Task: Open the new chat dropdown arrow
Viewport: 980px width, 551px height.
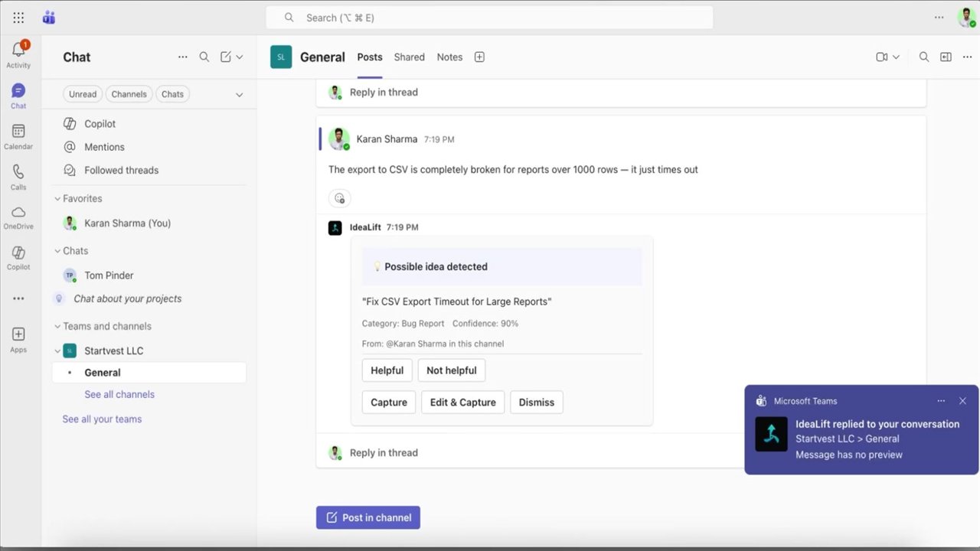Action: pyautogui.click(x=240, y=57)
